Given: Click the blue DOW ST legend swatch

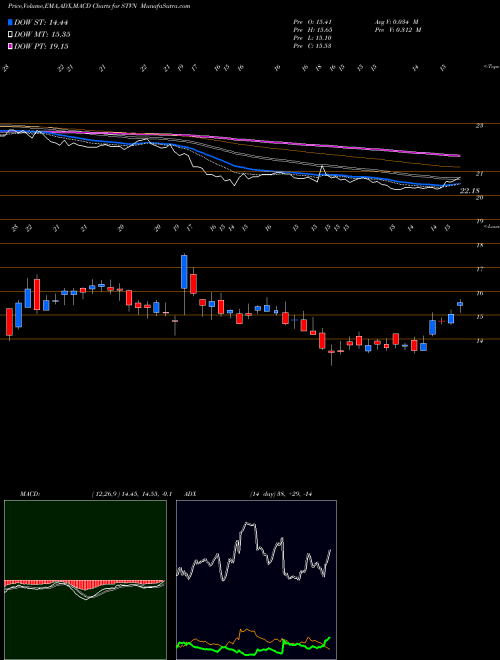Looking at the screenshot, I should click(x=10, y=23).
